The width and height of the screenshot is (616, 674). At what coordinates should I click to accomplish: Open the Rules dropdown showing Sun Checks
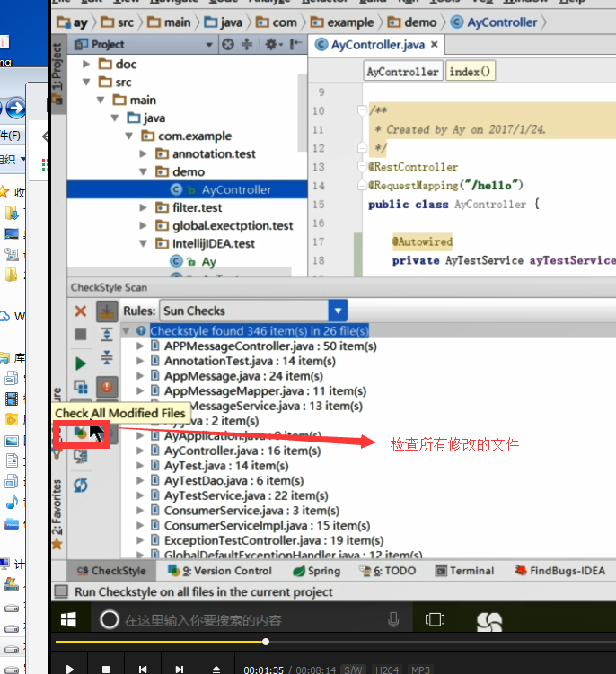click(338, 311)
